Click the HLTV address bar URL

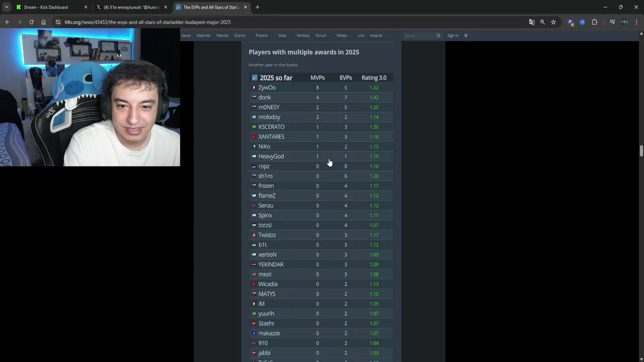pos(147,22)
